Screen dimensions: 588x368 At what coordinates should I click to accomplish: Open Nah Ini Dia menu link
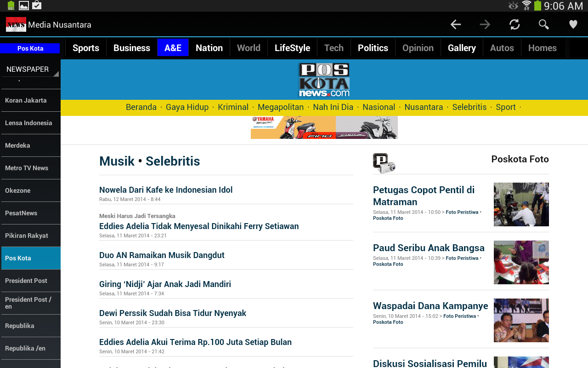click(x=333, y=107)
